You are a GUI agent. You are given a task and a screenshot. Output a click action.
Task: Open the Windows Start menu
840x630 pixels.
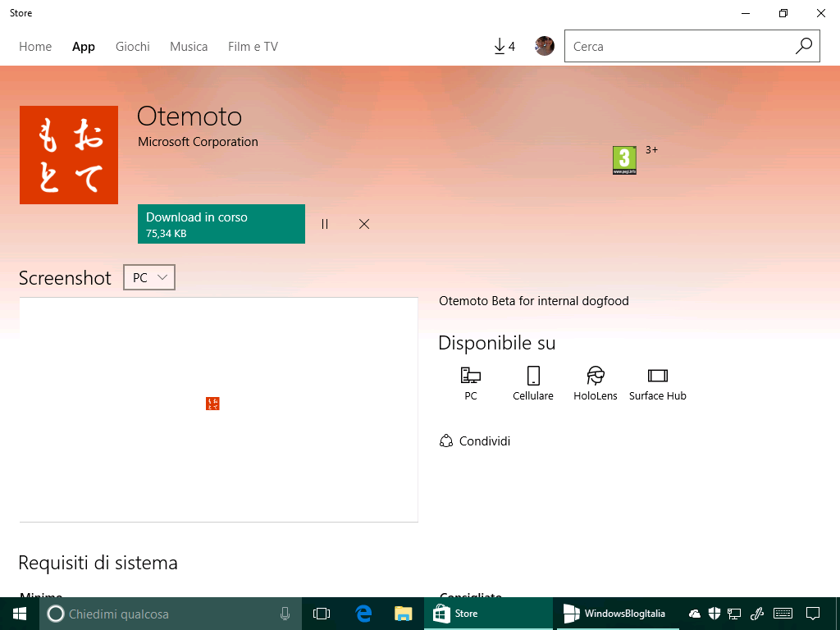click(x=20, y=614)
